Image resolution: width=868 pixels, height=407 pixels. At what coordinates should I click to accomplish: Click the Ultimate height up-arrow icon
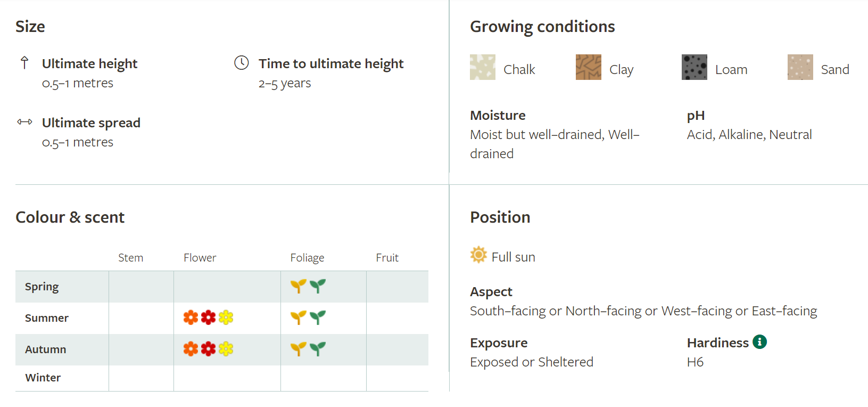(24, 63)
